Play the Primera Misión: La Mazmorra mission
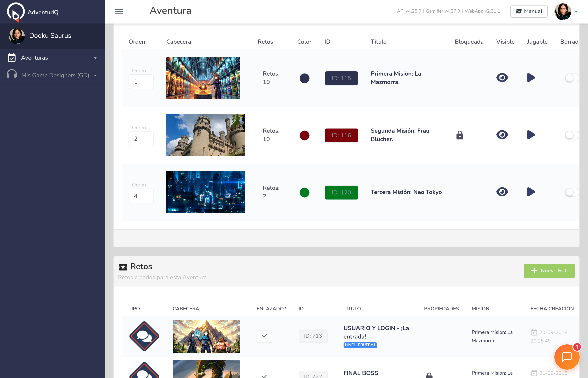Image resolution: width=588 pixels, height=378 pixels. 531,77
